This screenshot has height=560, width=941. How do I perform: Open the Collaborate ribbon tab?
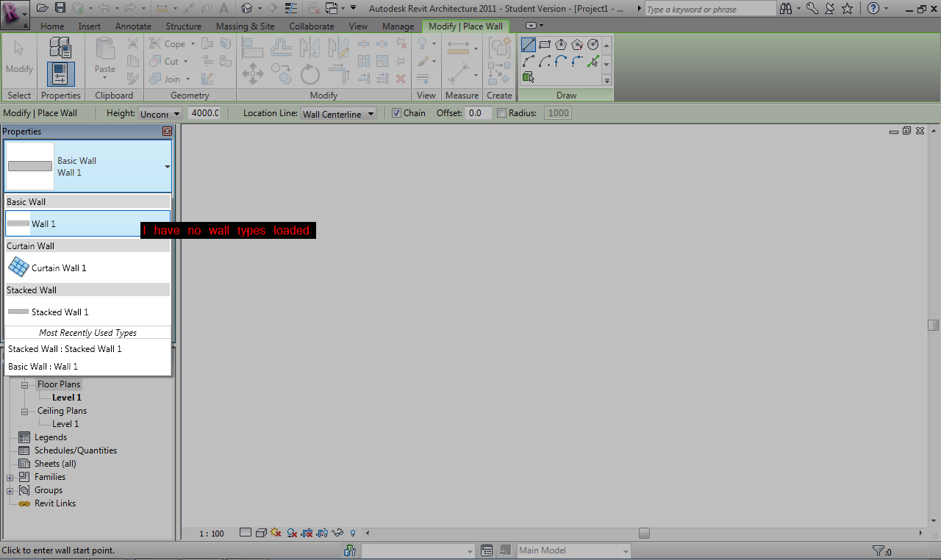[x=312, y=26]
